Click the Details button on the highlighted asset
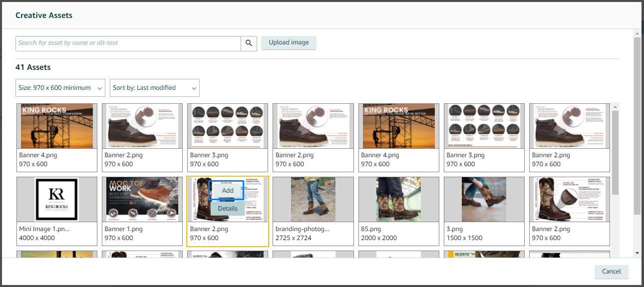Screen dimensions: 644x287 tap(228, 208)
